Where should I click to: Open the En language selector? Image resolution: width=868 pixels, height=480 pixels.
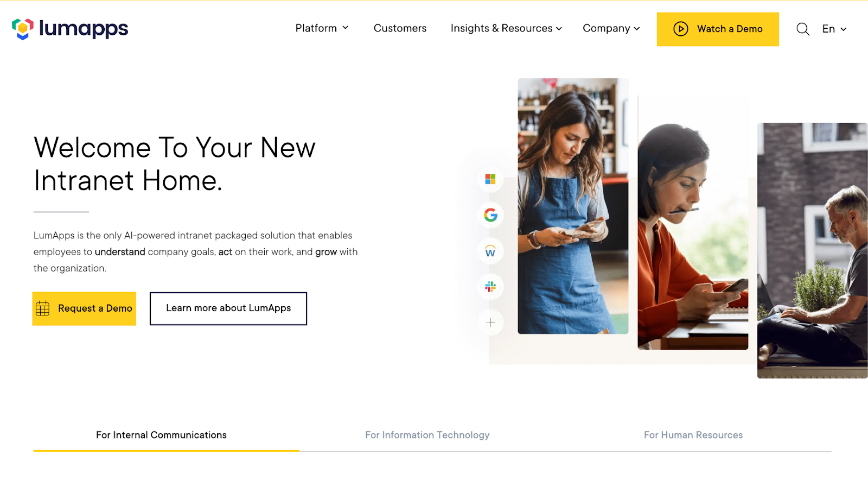click(x=834, y=29)
